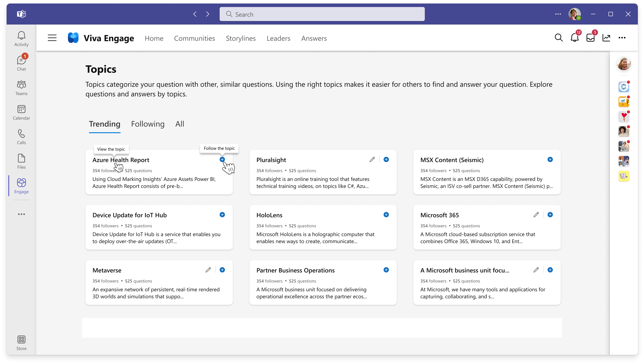Expand the hamburger menu
The width and height of the screenshot is (644, 364).
52,38
